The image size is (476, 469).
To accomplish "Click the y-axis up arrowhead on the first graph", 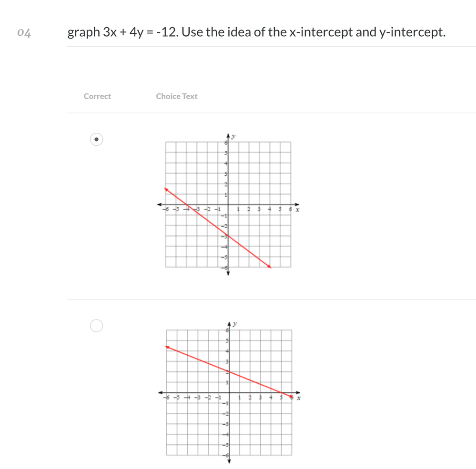I will click(x=228, y=136).
